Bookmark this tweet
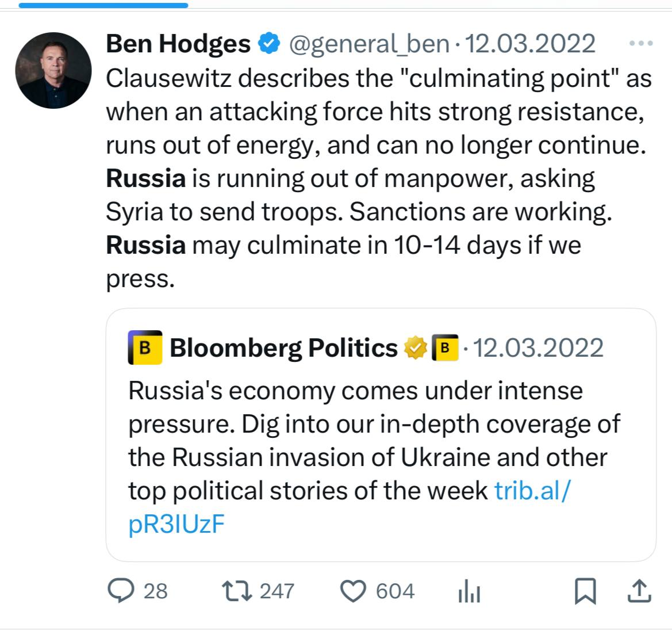The image size is (672, 638). point(585,591)
